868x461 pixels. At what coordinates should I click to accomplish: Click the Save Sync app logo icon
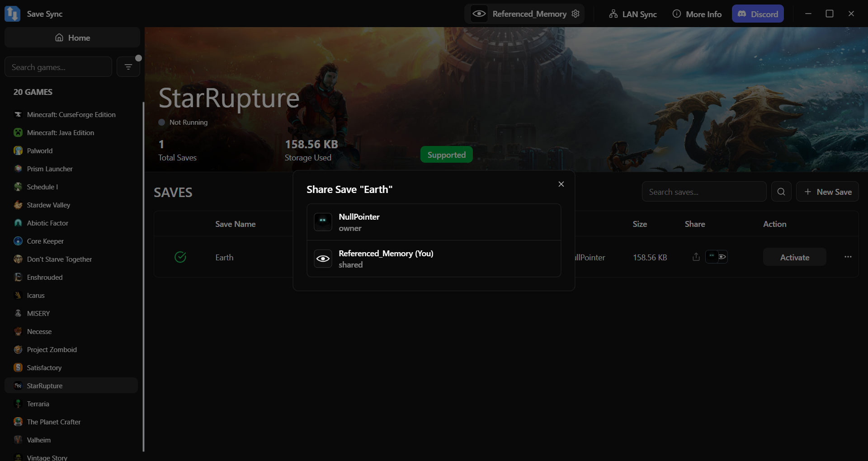coord(12,14)
